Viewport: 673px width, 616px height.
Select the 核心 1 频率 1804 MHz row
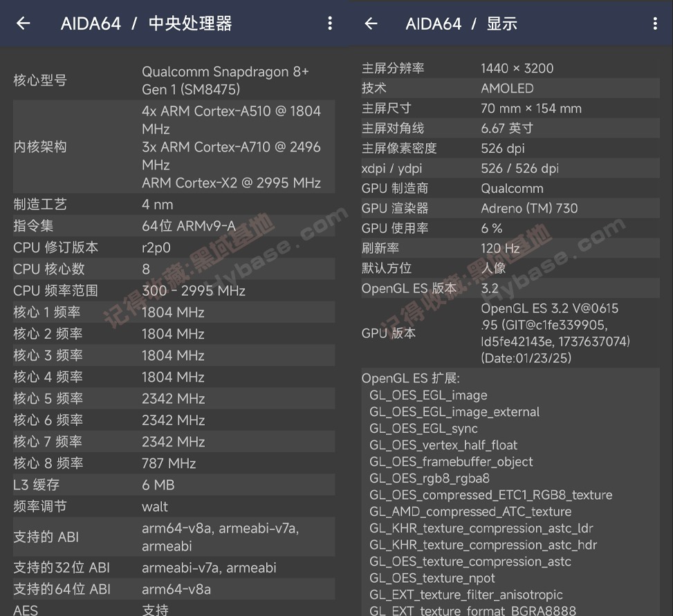[x=166, y=312]
